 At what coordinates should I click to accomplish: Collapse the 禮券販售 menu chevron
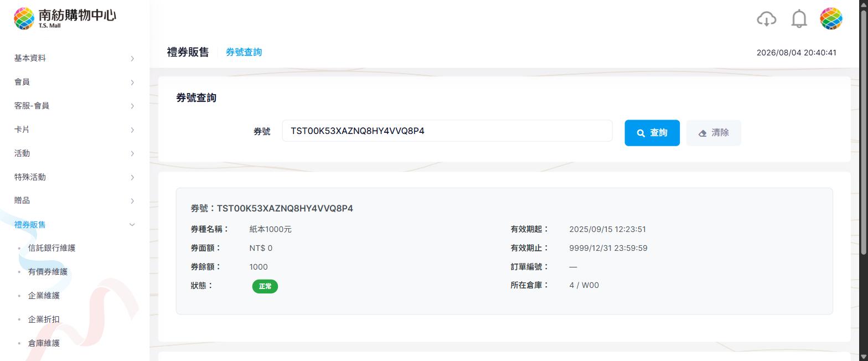point(132,225)
